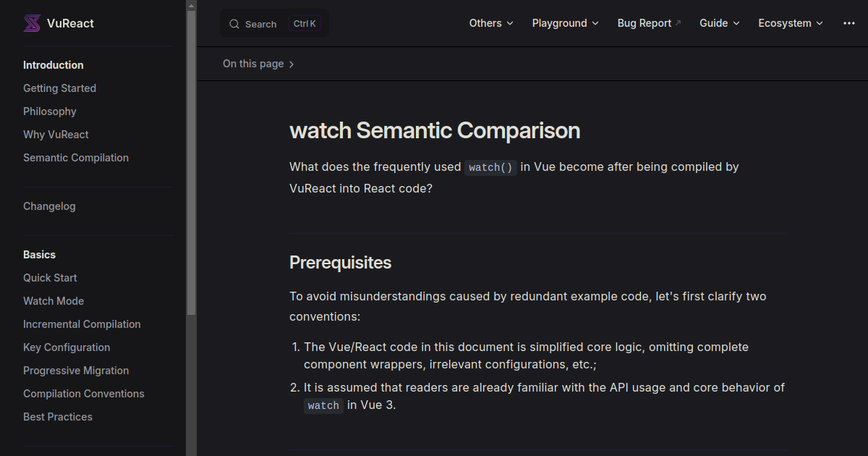Expand the Others dropdown
868x456 pixels.
(x=491, y=23)
